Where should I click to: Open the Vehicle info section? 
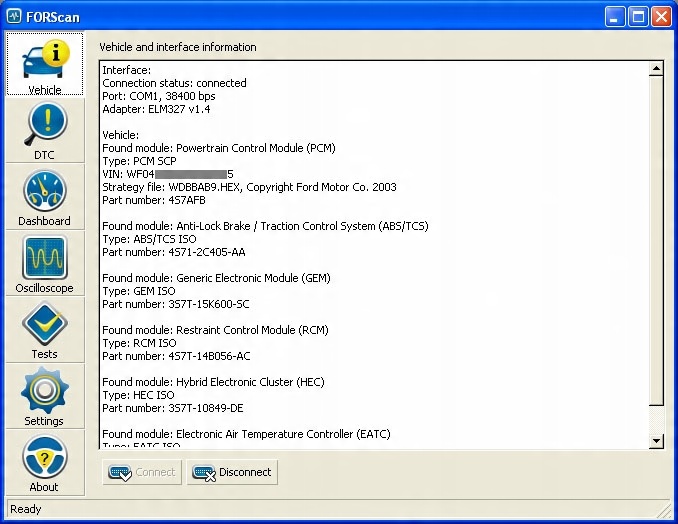tap(45, 64)
